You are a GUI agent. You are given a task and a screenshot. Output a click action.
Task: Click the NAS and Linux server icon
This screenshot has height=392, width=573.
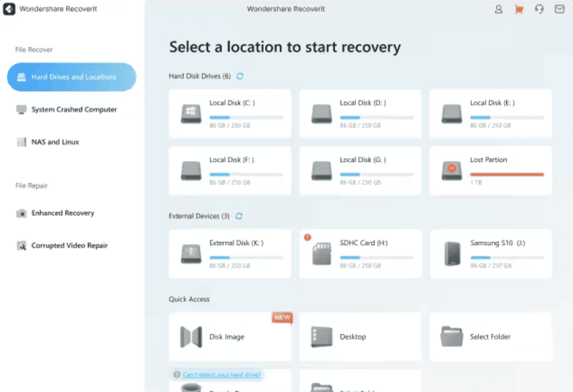click(21, 142)
